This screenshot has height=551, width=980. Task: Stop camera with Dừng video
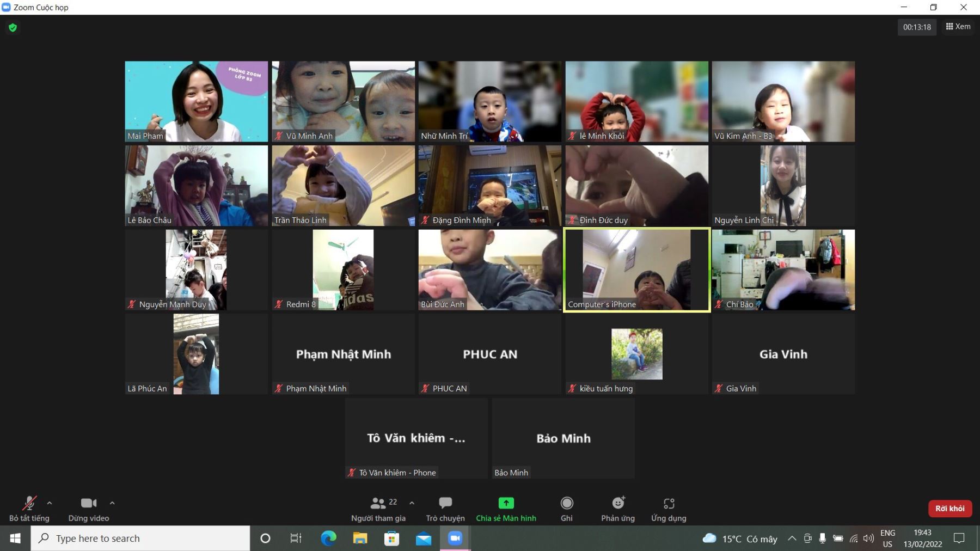(88, 509)
